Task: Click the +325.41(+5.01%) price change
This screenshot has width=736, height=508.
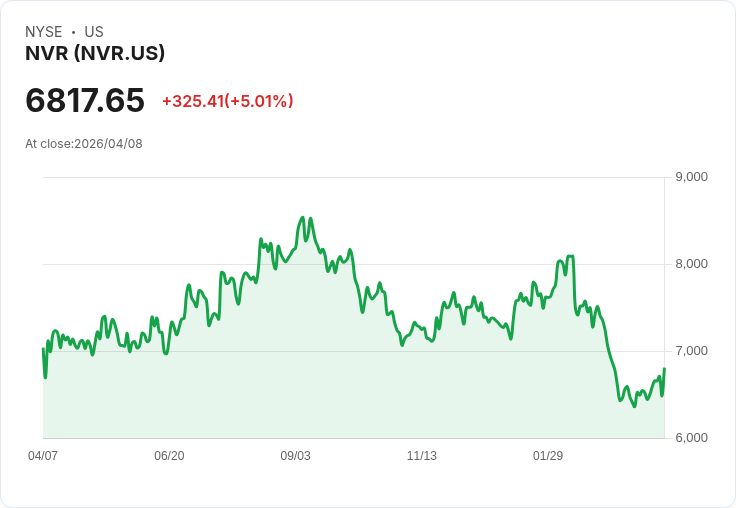Action: click(227, 101)
